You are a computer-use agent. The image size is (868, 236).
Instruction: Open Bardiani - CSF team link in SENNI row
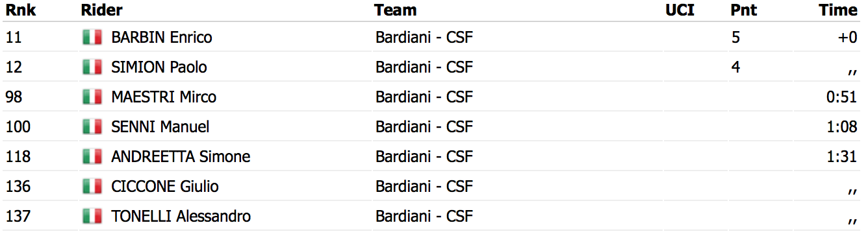tap(424, 127)
